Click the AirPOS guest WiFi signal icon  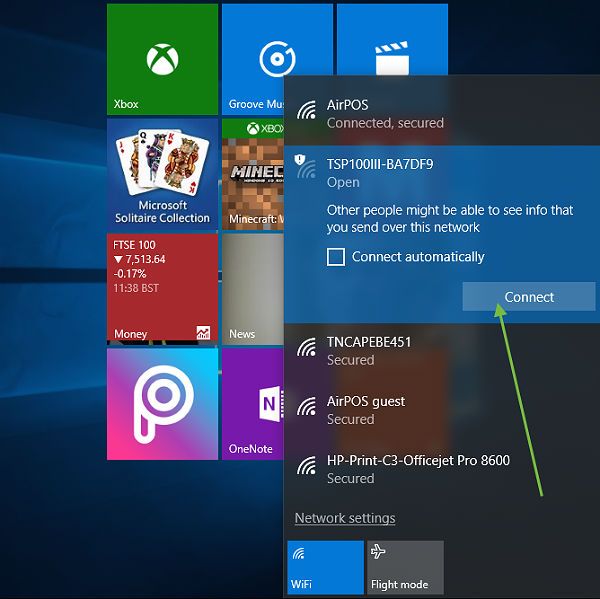coord(307,406)
